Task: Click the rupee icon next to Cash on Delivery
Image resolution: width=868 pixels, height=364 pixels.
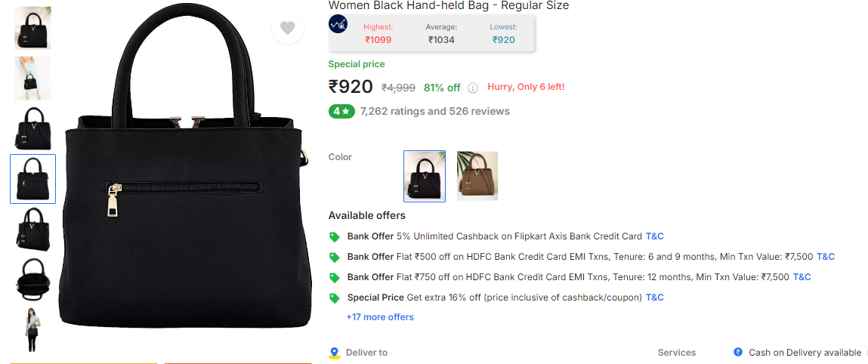Action: [x=738, y=353]
